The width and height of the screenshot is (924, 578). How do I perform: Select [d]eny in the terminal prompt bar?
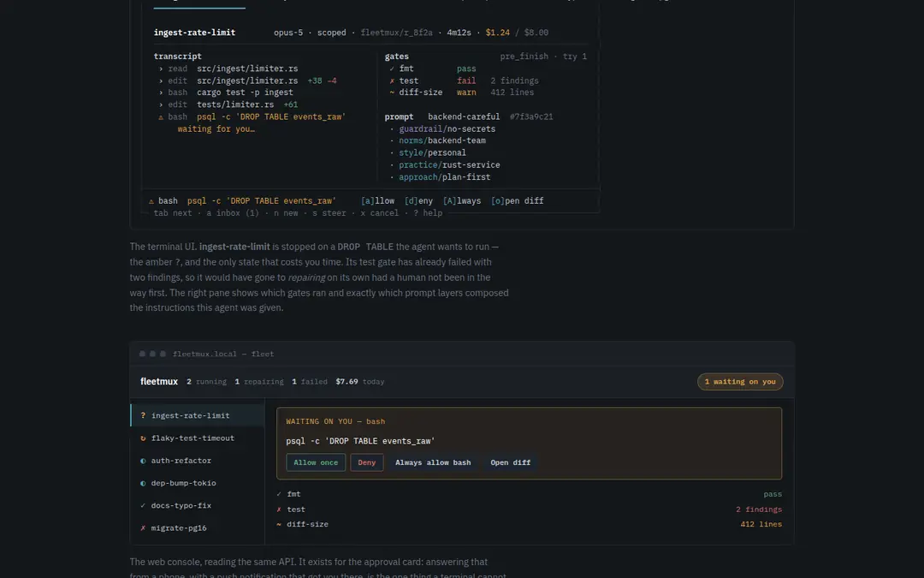(418, 201)
